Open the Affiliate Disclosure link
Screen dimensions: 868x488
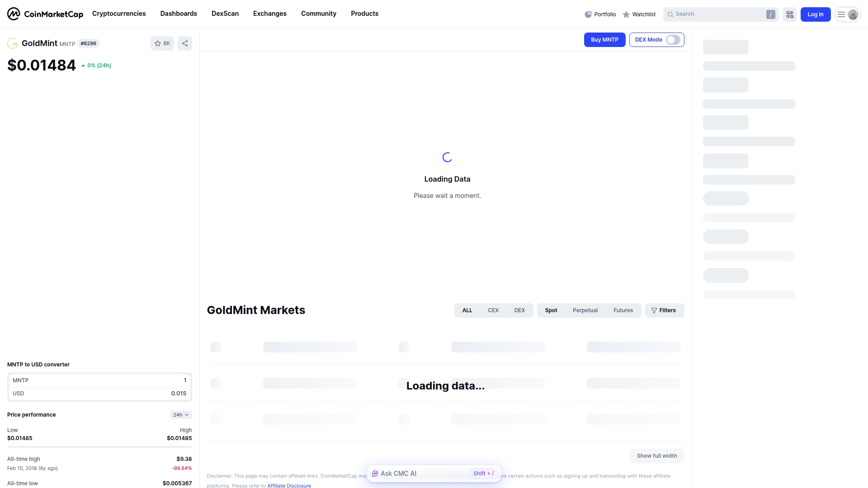coord(289,485)
